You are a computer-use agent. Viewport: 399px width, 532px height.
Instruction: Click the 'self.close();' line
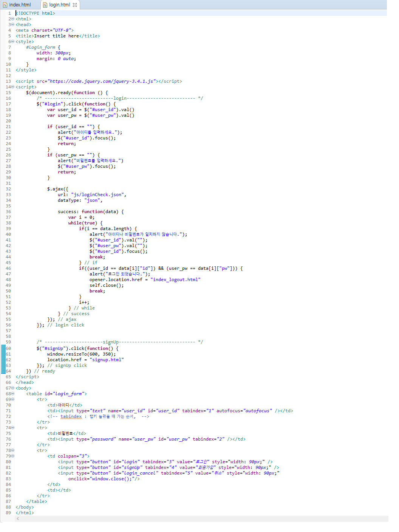point(107,285)
